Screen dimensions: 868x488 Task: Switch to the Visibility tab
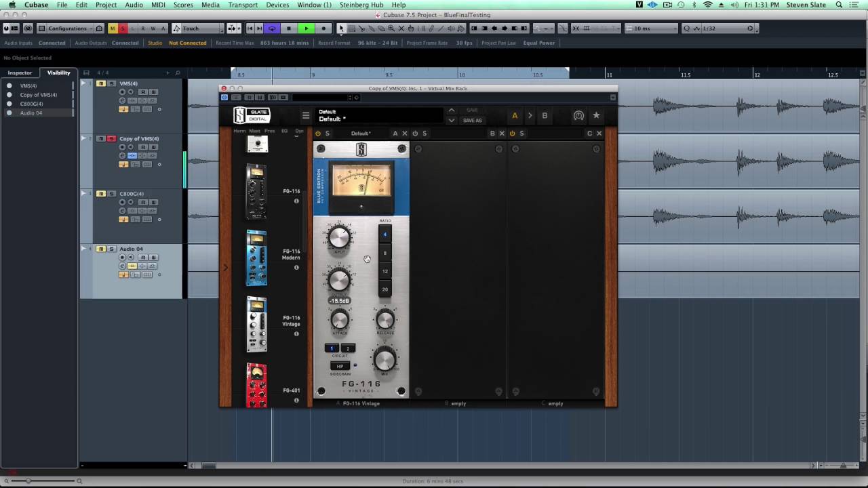click(x=58, y=73)
